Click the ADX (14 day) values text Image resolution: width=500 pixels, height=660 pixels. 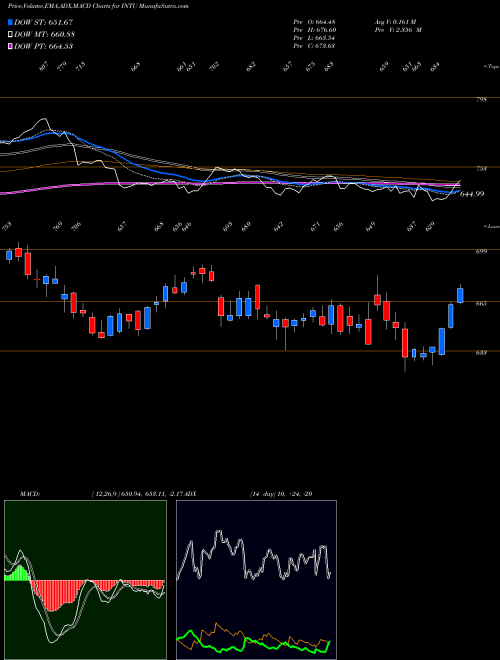click(x=280, y=494)
